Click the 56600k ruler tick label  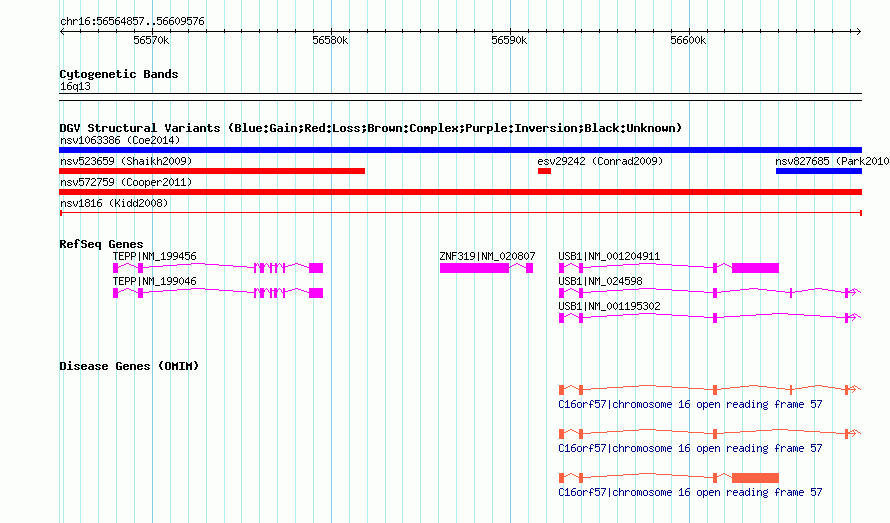tap(688, 40)
